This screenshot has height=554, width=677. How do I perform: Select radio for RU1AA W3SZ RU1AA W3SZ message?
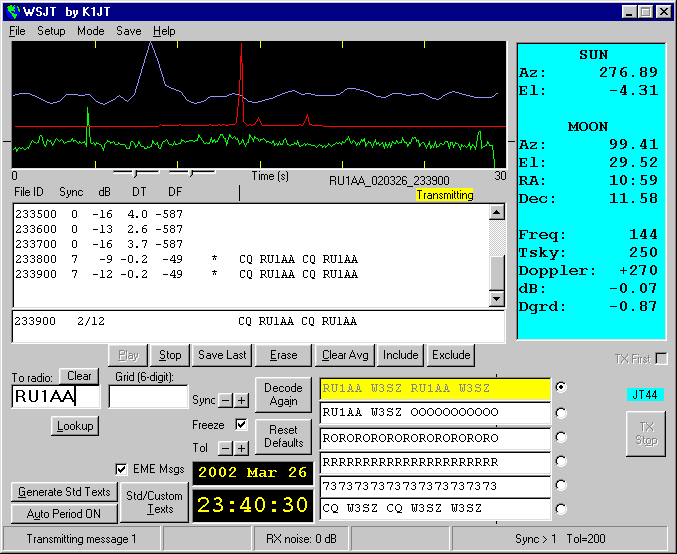tap(561, 387)
